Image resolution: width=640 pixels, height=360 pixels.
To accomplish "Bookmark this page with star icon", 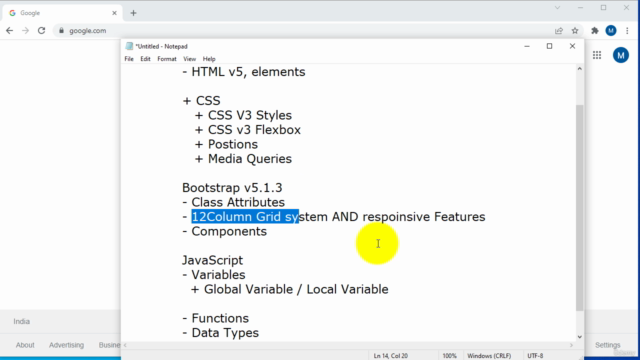I will point(575,31).
